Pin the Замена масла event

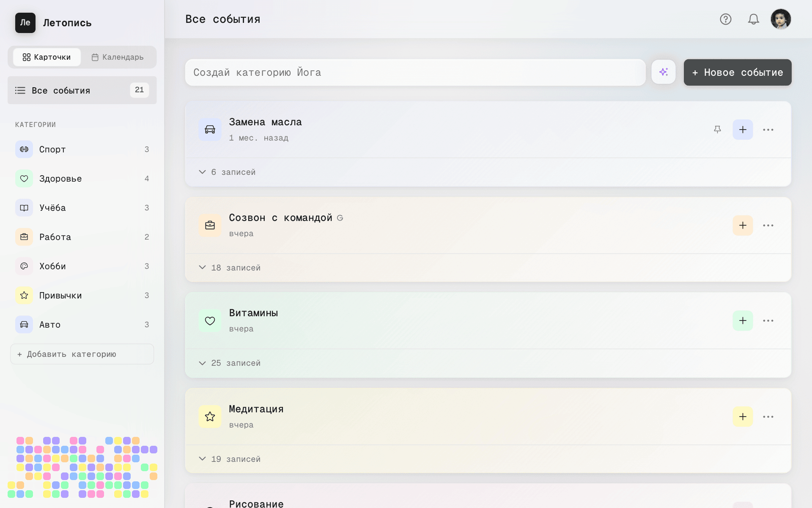(717, 130)
